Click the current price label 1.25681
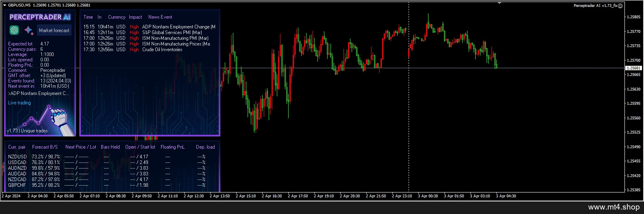The height and width of the screenshot is (214, 644). [633, 68]
